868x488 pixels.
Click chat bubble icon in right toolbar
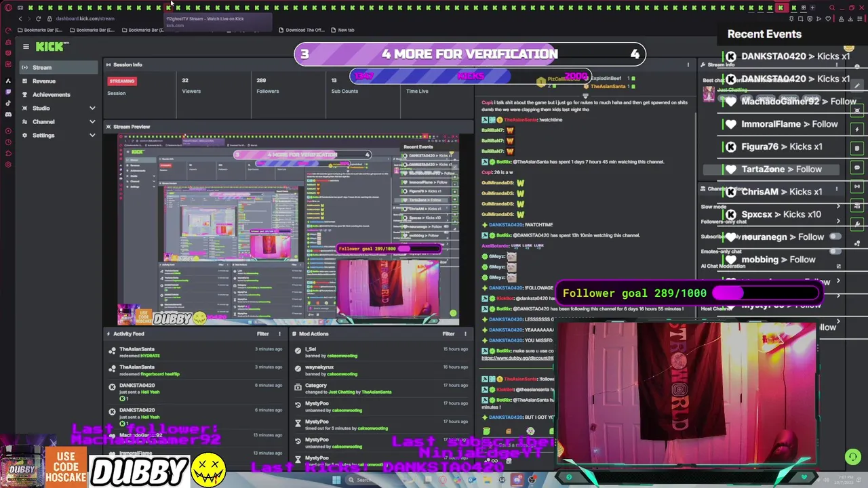[x=857, y=167]
